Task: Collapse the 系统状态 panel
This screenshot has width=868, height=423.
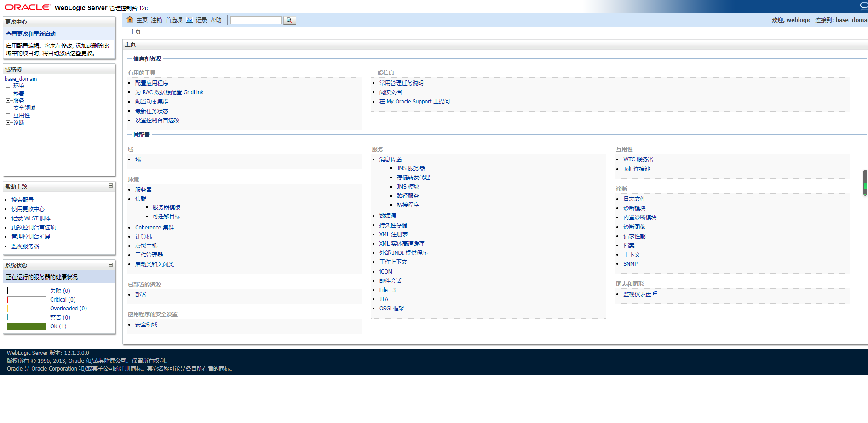Action: click(x=110, y=264)
